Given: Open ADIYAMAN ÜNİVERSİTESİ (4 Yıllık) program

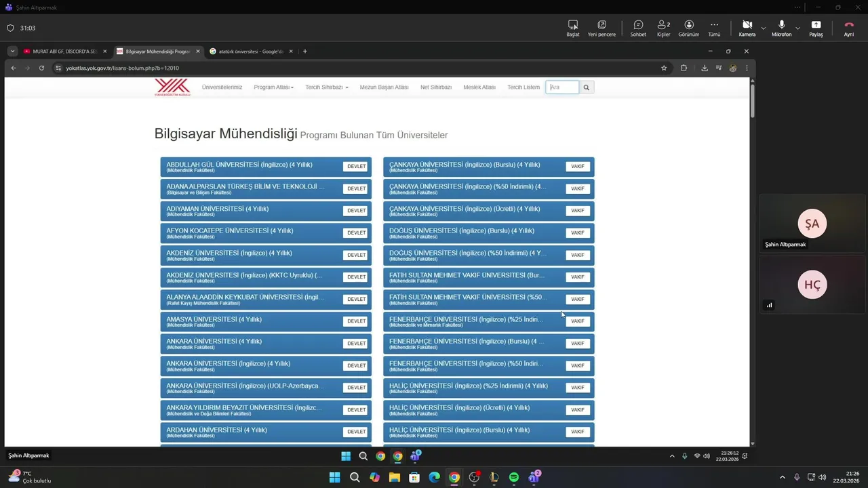Looking at the screenshot, I should pyautogui.click(x=266, y=211).
